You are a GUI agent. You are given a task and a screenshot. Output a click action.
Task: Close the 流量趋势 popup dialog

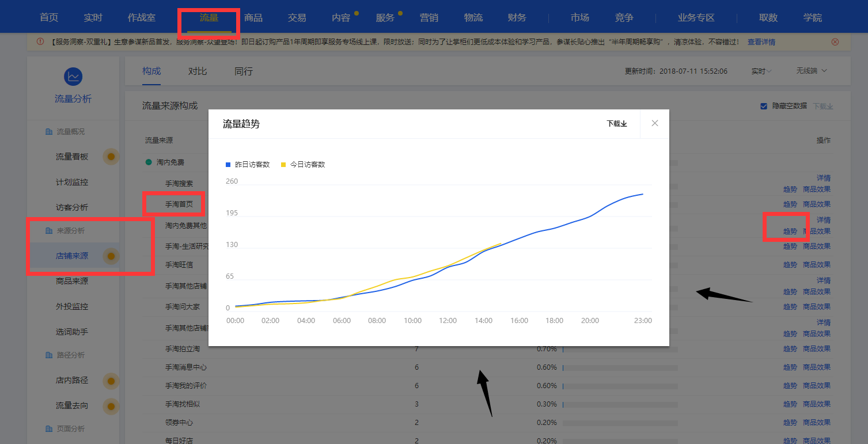click(654, 123)
